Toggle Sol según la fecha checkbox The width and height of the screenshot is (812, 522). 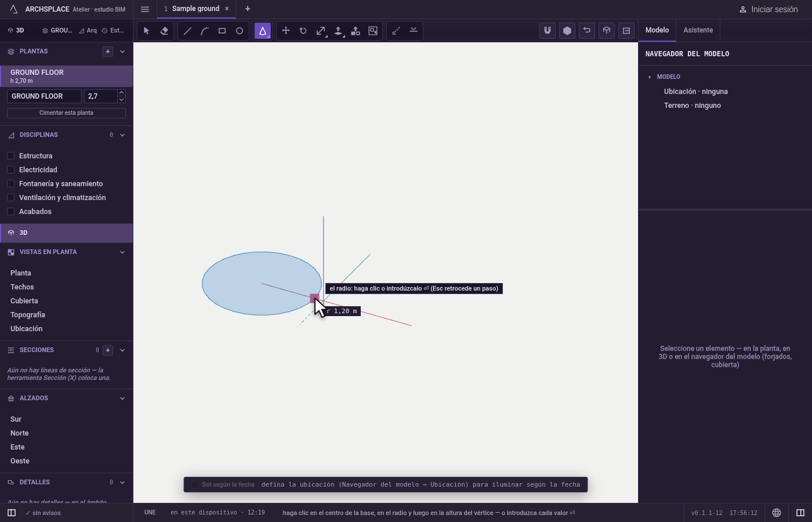pos(195,485)
